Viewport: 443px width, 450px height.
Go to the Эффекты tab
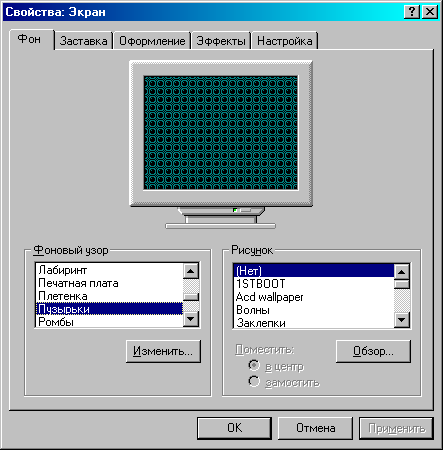click(x=221, y=41)
